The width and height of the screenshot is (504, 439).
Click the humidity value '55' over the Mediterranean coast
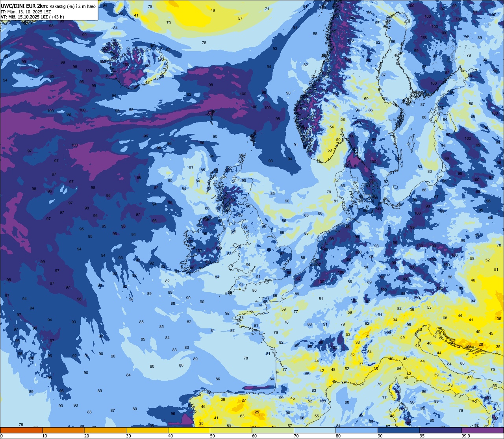[317, 416]
